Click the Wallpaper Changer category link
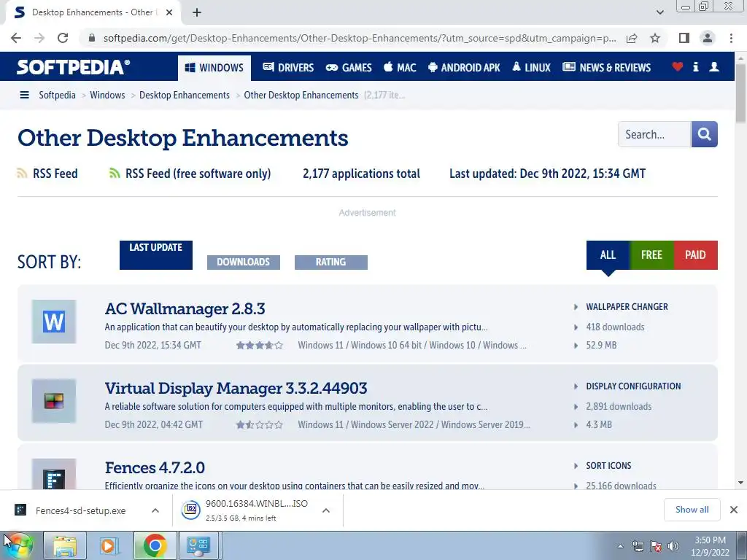The height and width of the screenshot is (560, 747). click(x=627, y=307)
